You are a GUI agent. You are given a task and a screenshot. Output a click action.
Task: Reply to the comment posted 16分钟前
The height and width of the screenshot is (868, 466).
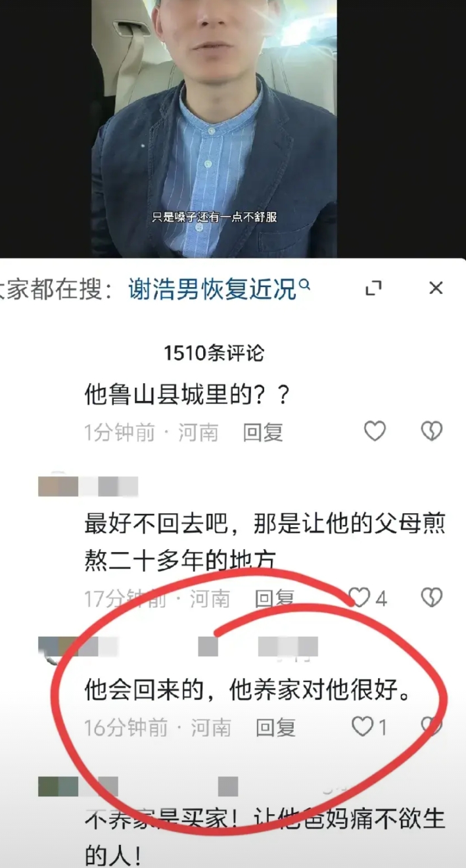tap(276, 727)
